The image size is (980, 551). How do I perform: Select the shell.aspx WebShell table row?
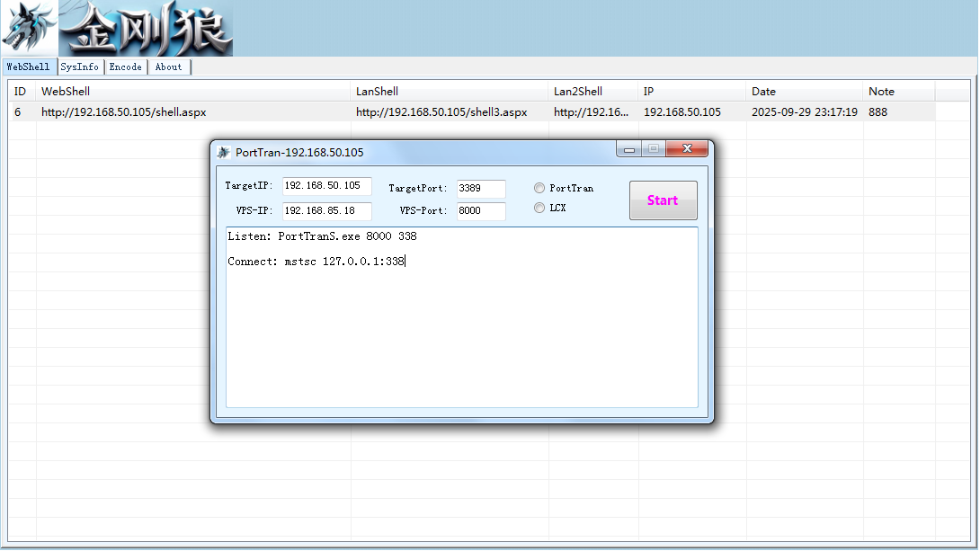472,111
